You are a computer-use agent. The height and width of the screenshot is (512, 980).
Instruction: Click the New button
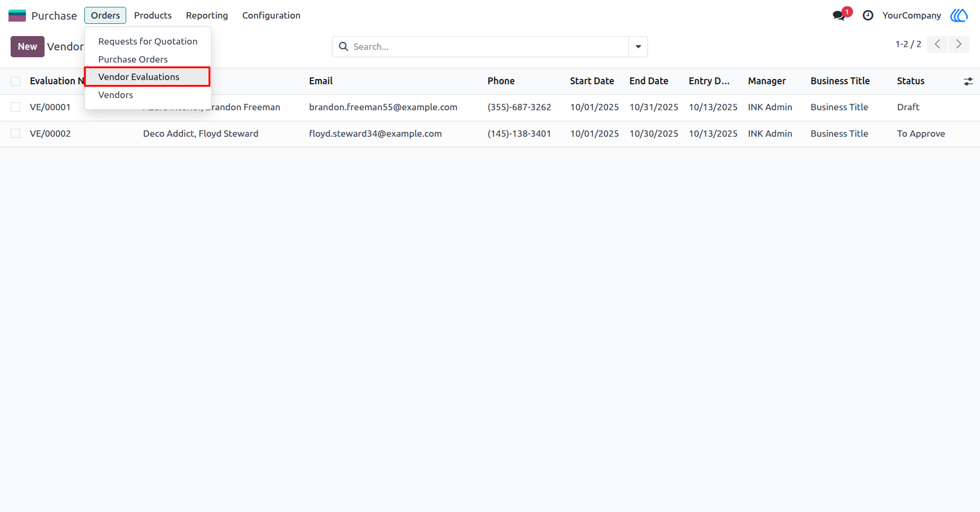click(28, 47)
